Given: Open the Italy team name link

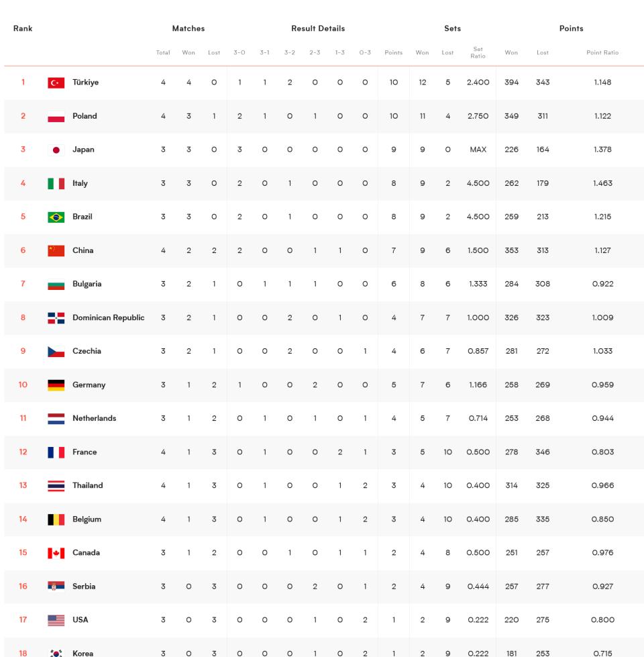Looking at the screenshot, I should click(80, 183).
